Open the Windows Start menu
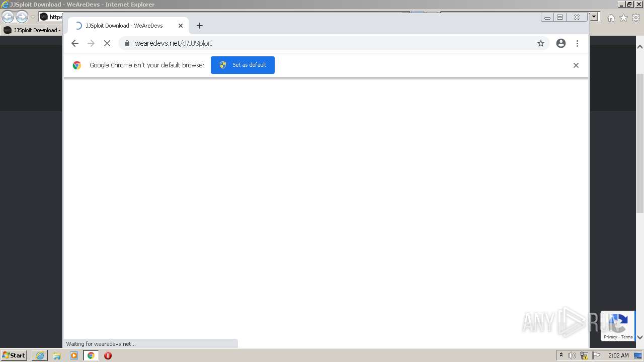Screen dimensions: 644x362 [14, 355]
